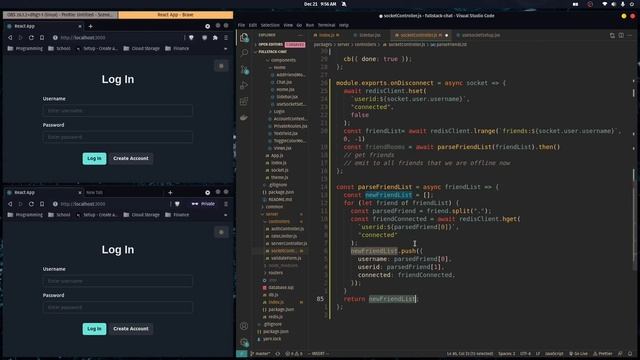Open authController.js in the file explorer

click(287, 229)
